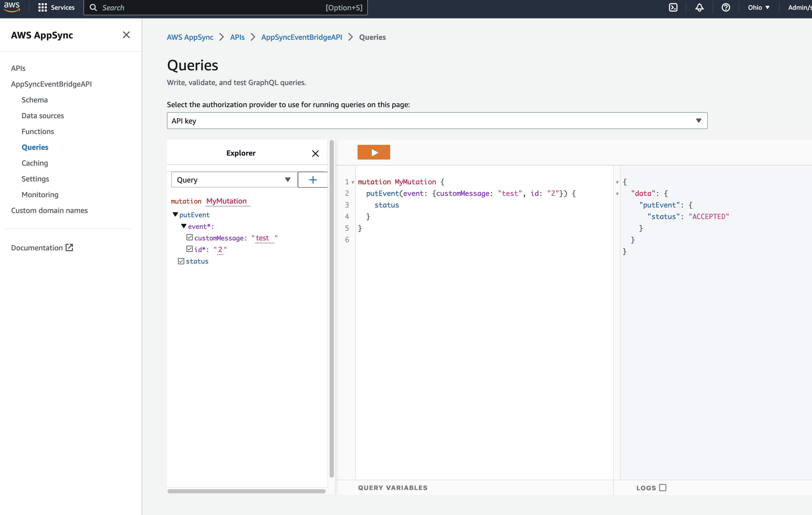Click the Explorer vertical scrollbar
Image resolution: width=812 pixels, height=515 pixels.
pos(331,308)
